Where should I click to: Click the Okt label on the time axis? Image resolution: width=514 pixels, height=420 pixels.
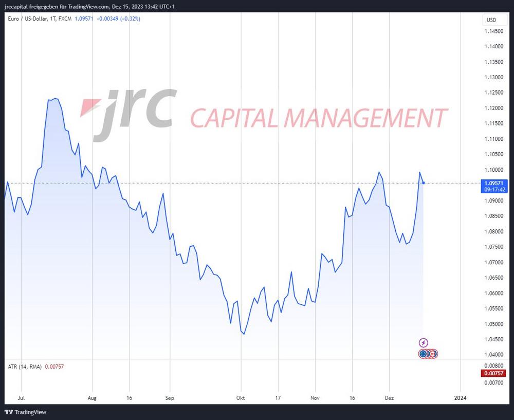pyautogui.click(x=240, y=397)
